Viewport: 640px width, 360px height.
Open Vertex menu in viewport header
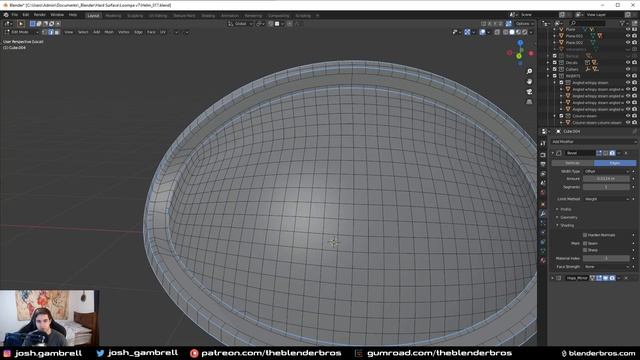124,32
